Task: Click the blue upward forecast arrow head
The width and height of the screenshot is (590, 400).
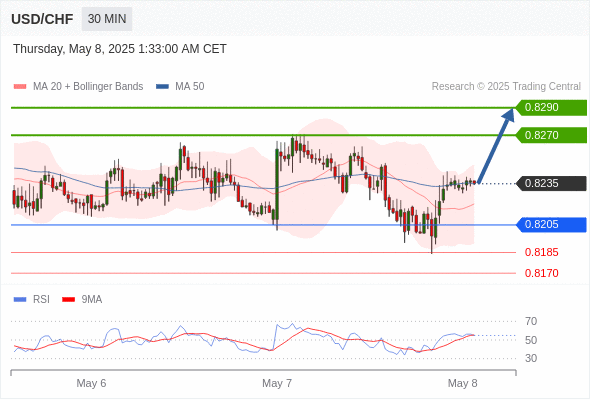Action: [508, 115]
